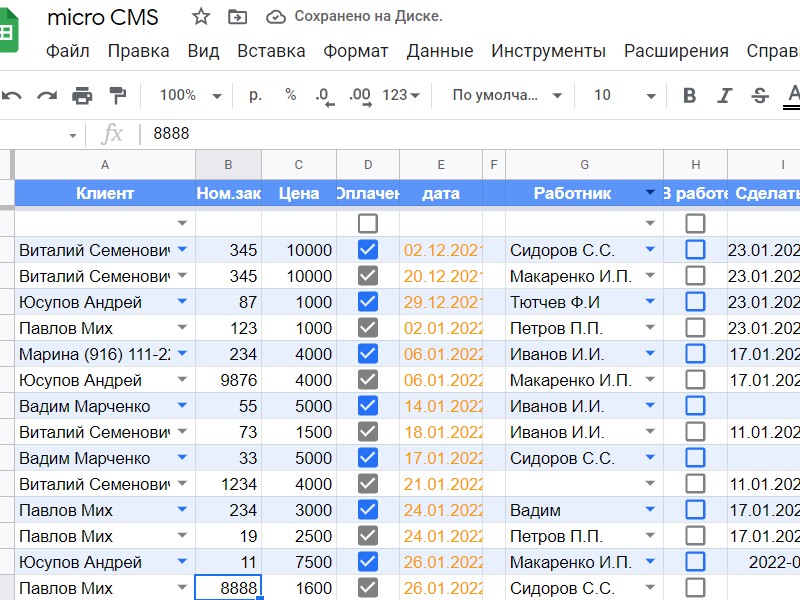Open the Расширения menu
Screen dimensions: 800x600
click(x=676, y=51)
